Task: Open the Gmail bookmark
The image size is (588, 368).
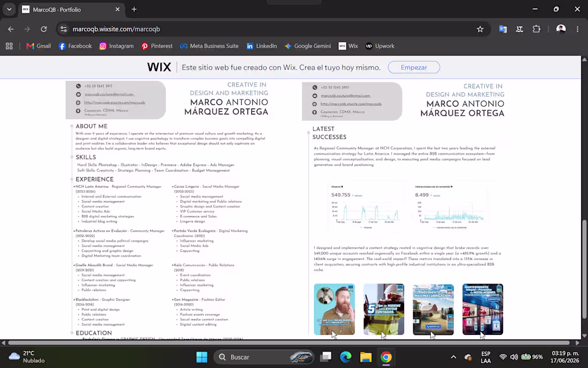Action: pos(38,46)
